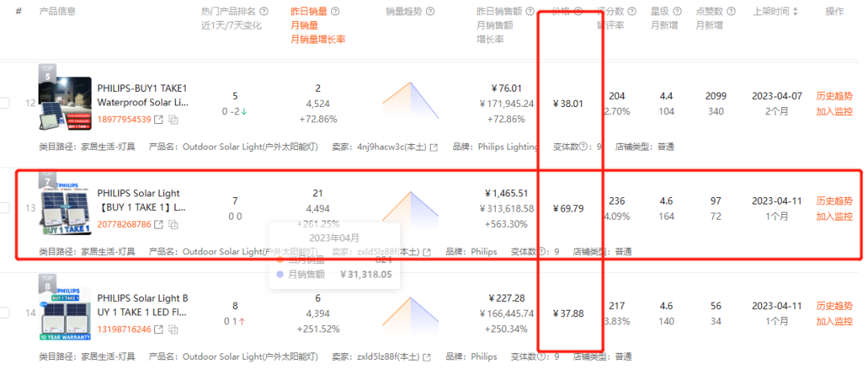
Task: Click help icon next to 价格 header
Action: pyautogui.click(x=578, y=11)
